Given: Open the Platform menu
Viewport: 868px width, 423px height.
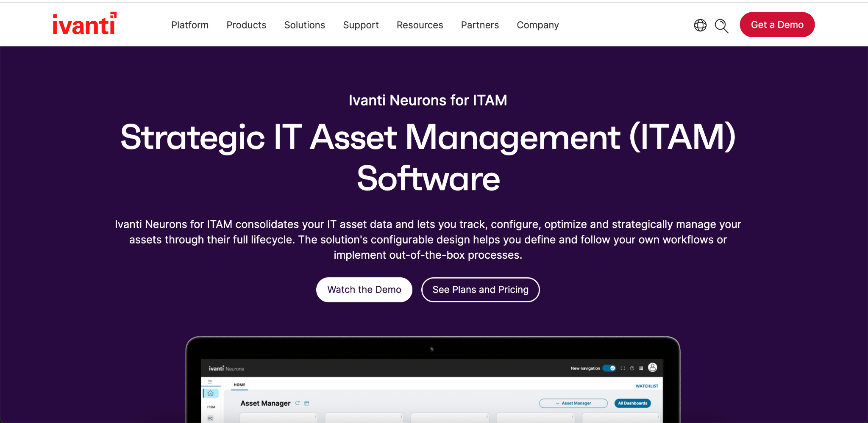Looking at the screenshot, I should coord(190,25).
